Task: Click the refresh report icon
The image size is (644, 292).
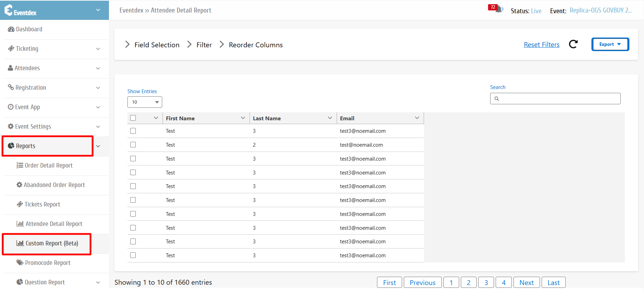Action: tap(573, 44)
